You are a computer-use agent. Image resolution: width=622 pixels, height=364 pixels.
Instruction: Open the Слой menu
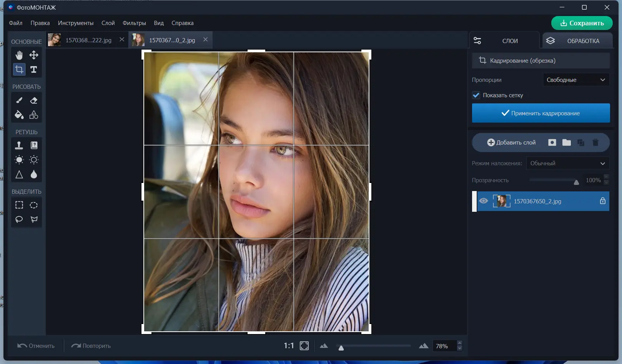click(108, 23)
